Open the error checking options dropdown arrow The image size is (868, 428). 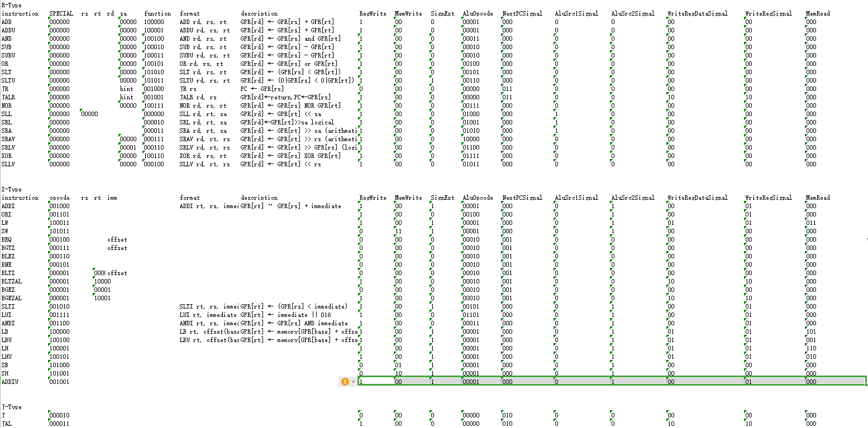(x=352, y=382)
